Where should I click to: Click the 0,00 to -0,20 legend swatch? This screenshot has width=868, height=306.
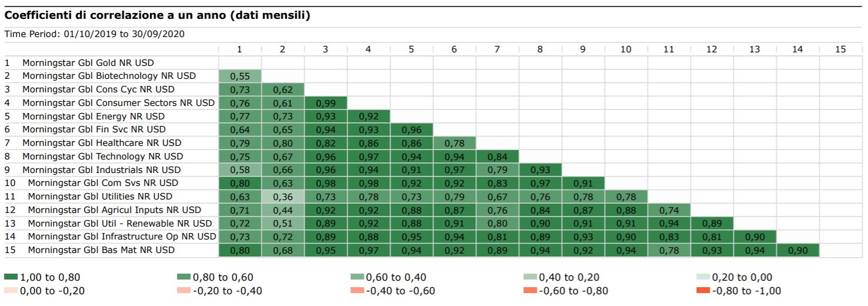(11, 290)
